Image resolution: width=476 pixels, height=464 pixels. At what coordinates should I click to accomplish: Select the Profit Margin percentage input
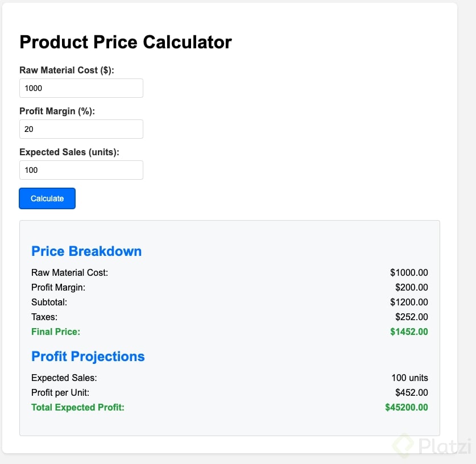pyautogui.click(x=81, y=129)
